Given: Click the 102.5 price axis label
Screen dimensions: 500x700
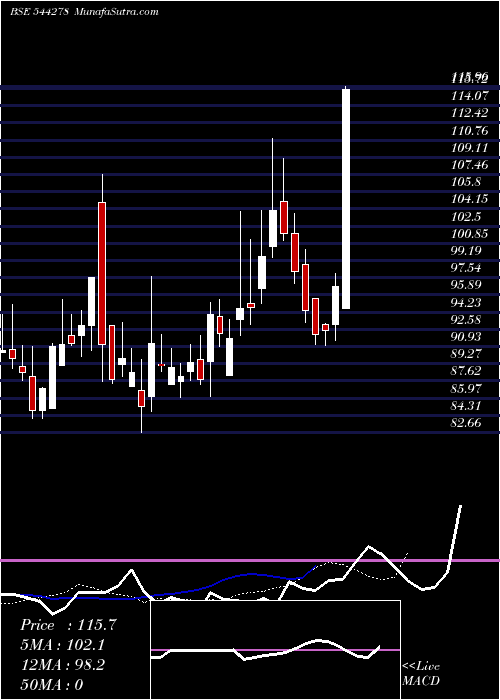Looking at the screenshot, I should tap(466, 217).
